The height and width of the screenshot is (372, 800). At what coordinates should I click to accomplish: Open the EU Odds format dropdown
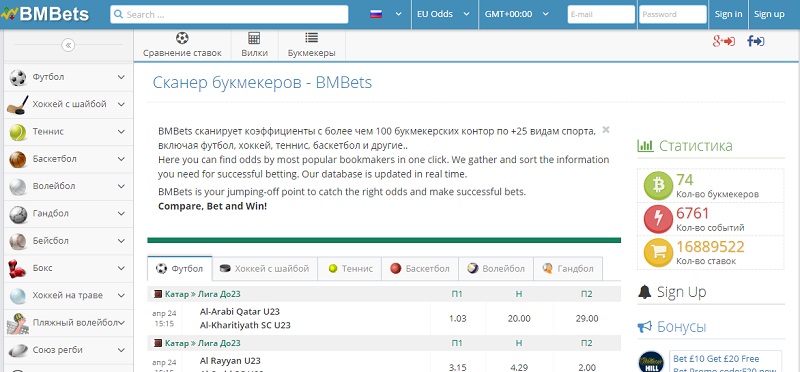click(x=444, y=14)
